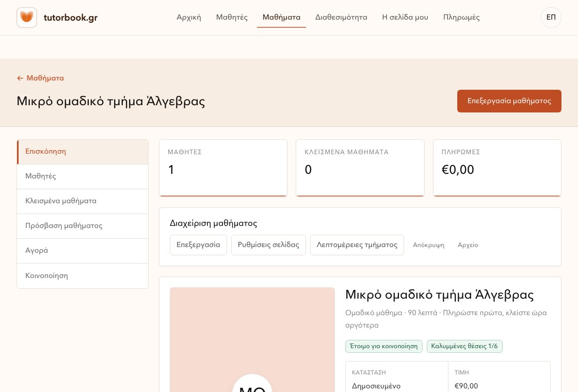Open Διαθεσιμότητα in the top navigation
578x392 pixels.
click(x=341, y=18)
